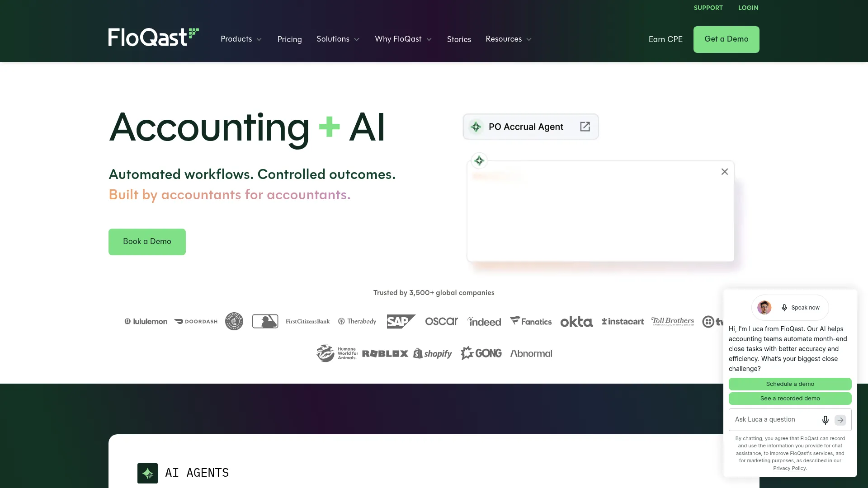
Task: Open the Login link
Action: coord(748,8)
